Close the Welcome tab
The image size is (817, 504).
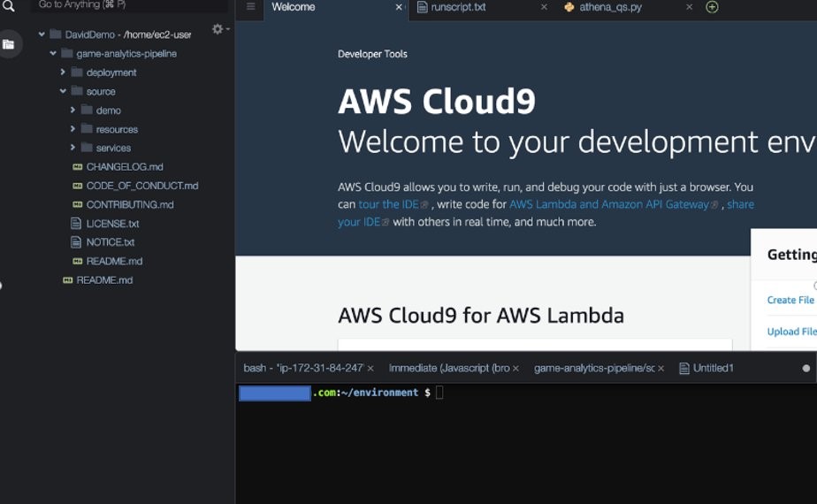[399, 7]
